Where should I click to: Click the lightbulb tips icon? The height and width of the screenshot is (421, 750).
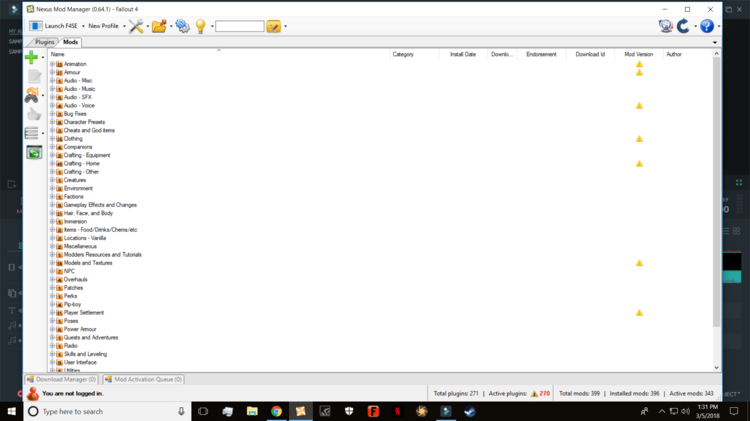tap(200, 26)
